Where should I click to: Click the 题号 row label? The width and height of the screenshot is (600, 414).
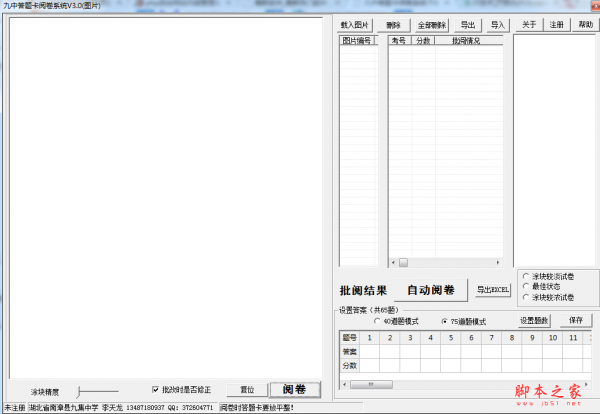click(x=349, y=338)
